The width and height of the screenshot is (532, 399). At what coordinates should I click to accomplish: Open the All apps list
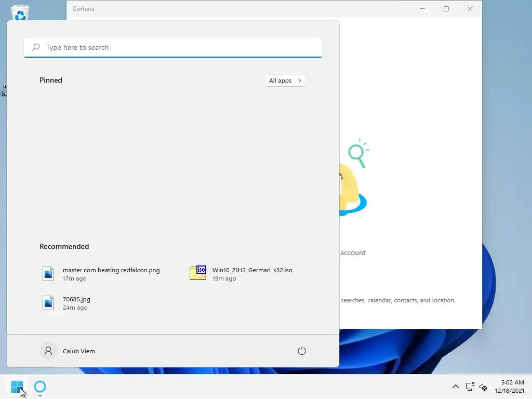coord(285,81)
